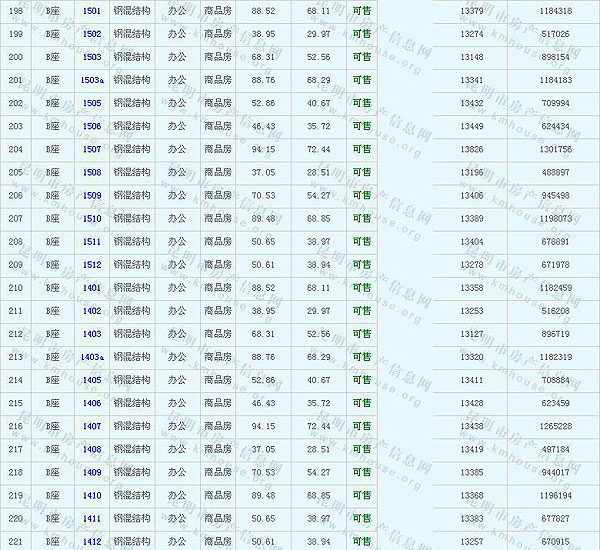Viewport: 600px width, 550px height.
Task: Click room number 1503A link
Action: point(92,80)
